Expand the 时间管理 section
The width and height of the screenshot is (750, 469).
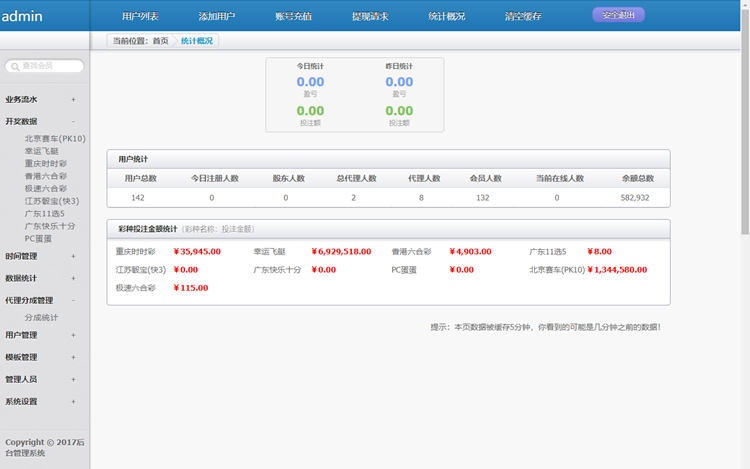tap(73, 256)
